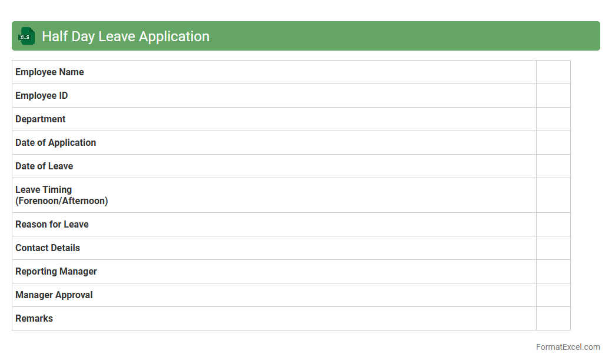This screenshot has height=364, width=612.
Task: Click the empty field beside Remarks
Action: [x=553, y=319]
